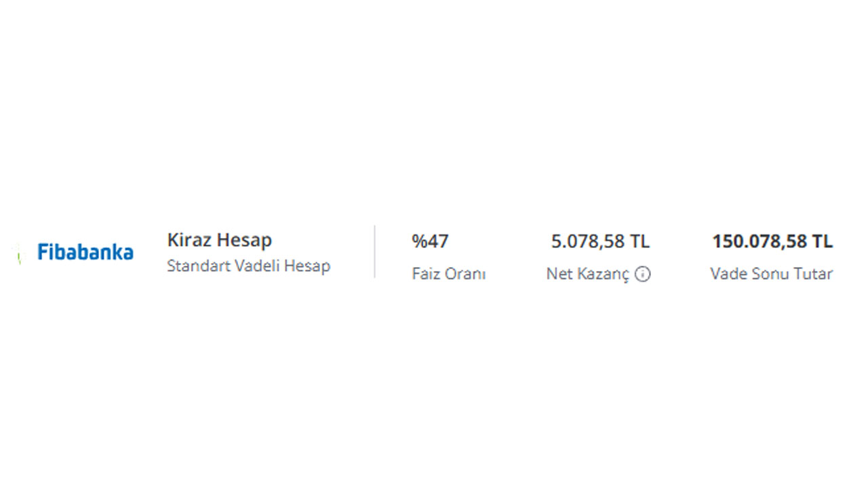868x488 pixels.
Task: Click the vertical divider after Kiraz Hesap
Action: [x=374, y=251]
